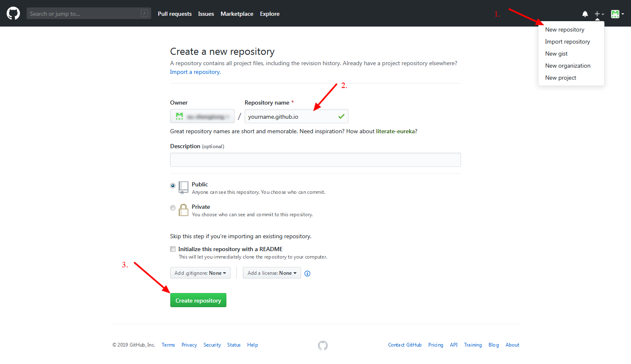The width and height of the screenshot is (631, 364).
Task: Open the Training footer link
Action: pos(473,345)
